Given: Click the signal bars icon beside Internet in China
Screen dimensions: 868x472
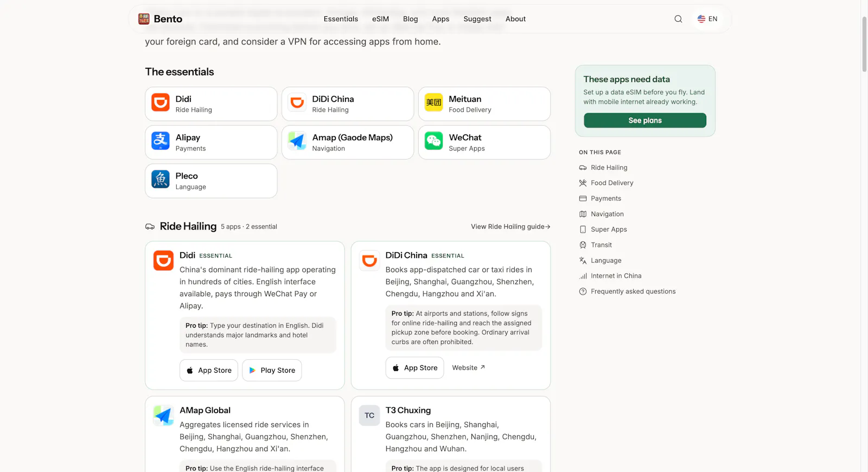Looking at the screenshot, I should [583, 276].
